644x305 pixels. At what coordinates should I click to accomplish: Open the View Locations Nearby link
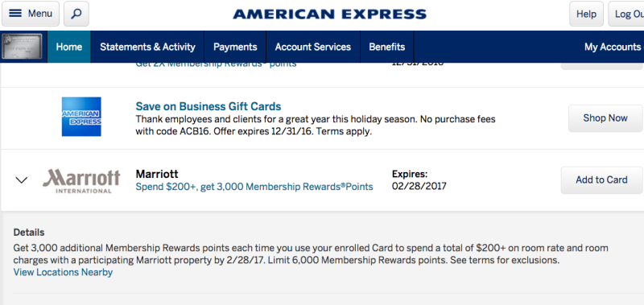[63, 272]
